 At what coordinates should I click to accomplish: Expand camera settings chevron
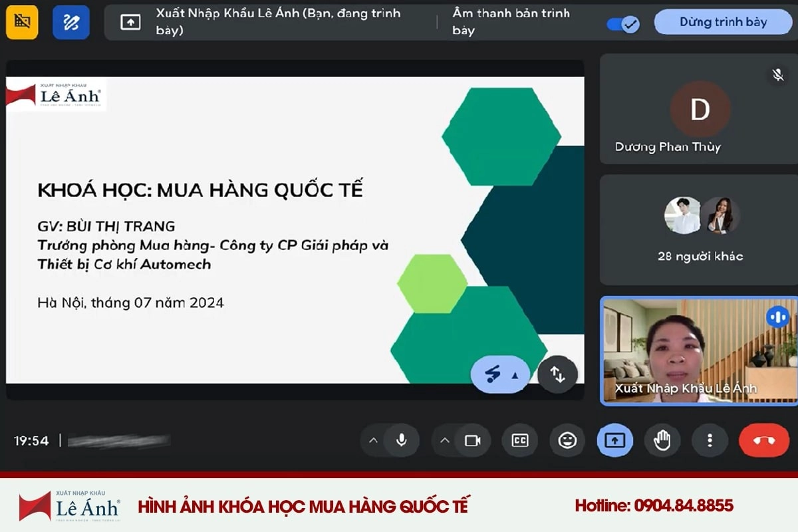pos(445,440)
